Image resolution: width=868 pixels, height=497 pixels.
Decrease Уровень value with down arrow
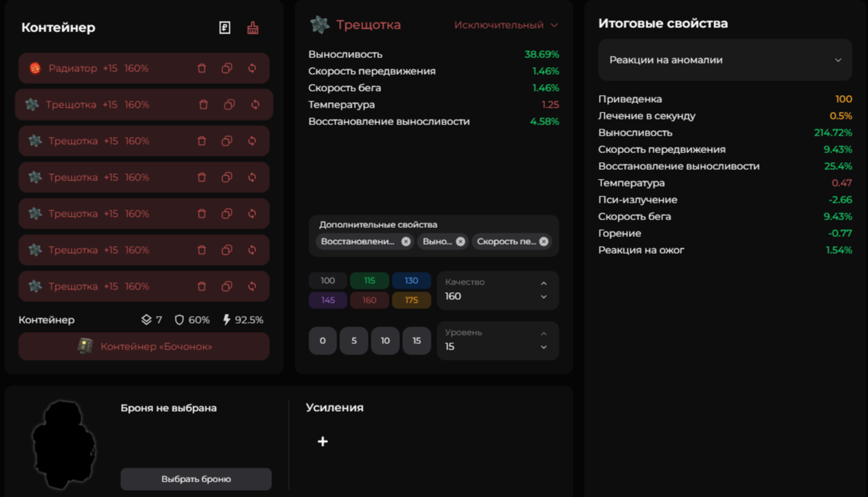tap(543, 347)
